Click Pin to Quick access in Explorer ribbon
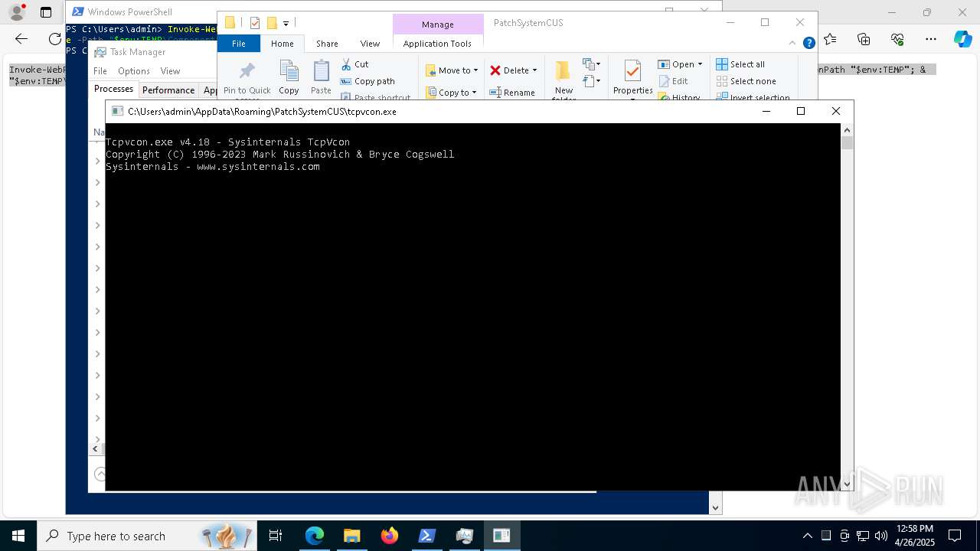 [x=247, y=80]
